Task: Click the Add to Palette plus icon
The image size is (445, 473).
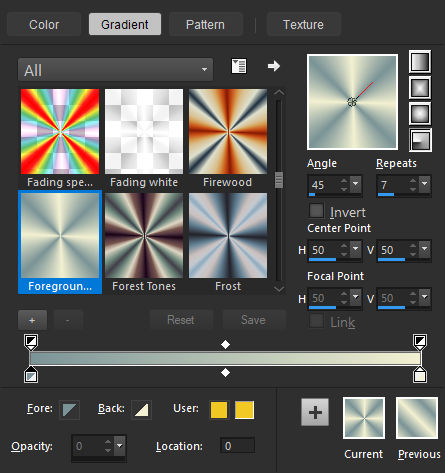Action: pos(315,412)
